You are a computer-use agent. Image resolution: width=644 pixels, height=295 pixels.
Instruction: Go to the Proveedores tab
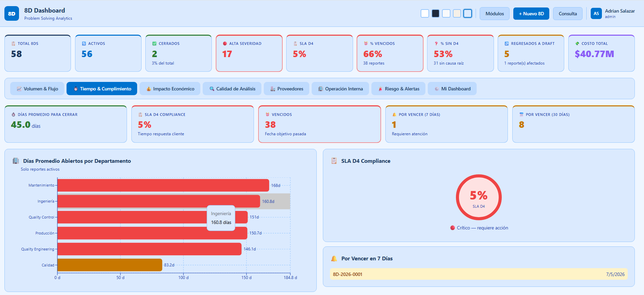tap(287, 89)
